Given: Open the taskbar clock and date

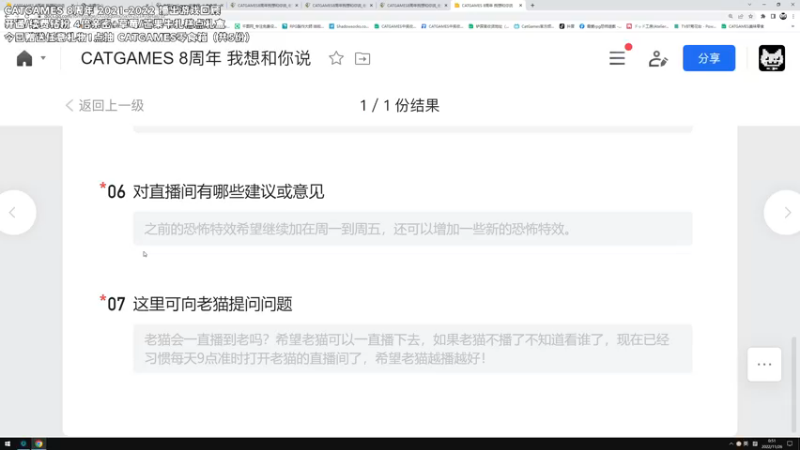Looking at the screenshot, I should click(x=771, y=444).
